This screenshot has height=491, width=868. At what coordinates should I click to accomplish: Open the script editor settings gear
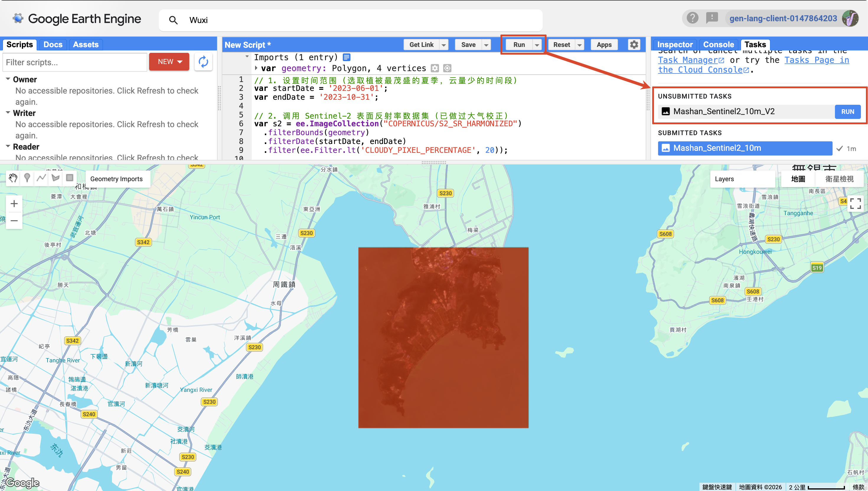(x=634, y=45)
